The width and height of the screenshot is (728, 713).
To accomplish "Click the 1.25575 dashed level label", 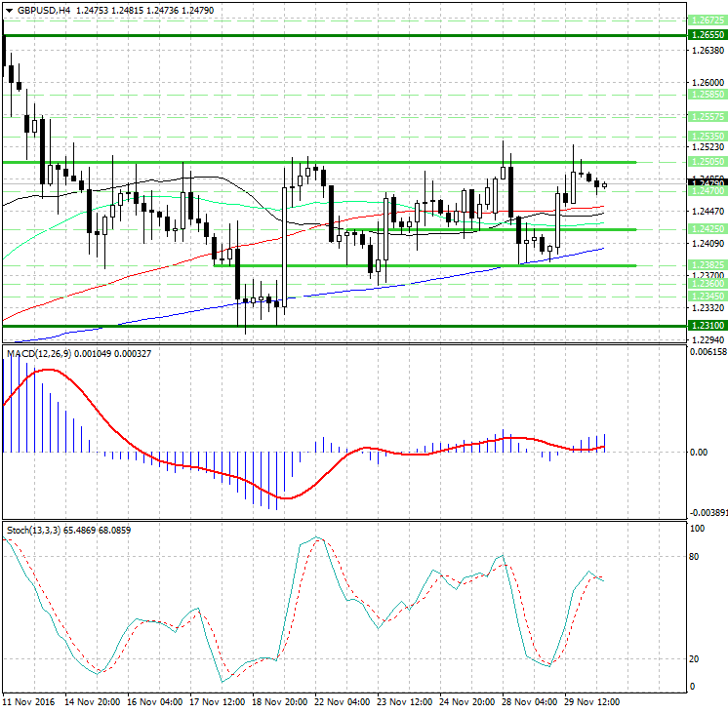I will coord(708,116).
